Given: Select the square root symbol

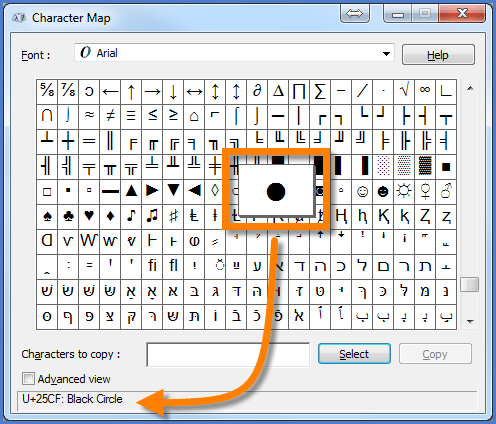Looking at the screenshot, I should [x=404, y=91].
